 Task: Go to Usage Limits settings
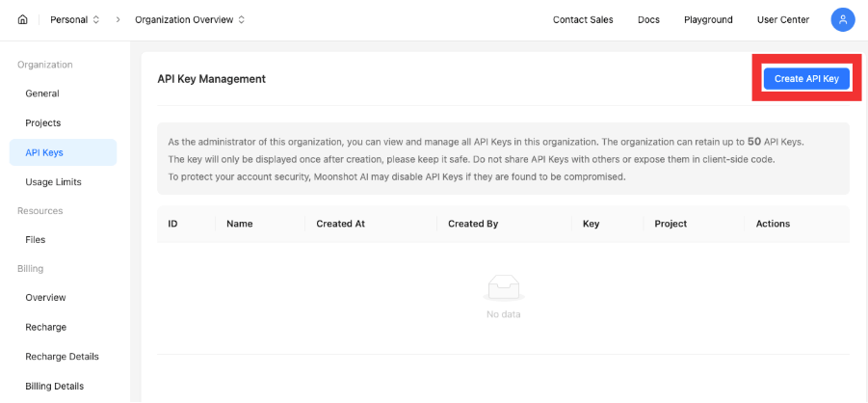point(53,181)
